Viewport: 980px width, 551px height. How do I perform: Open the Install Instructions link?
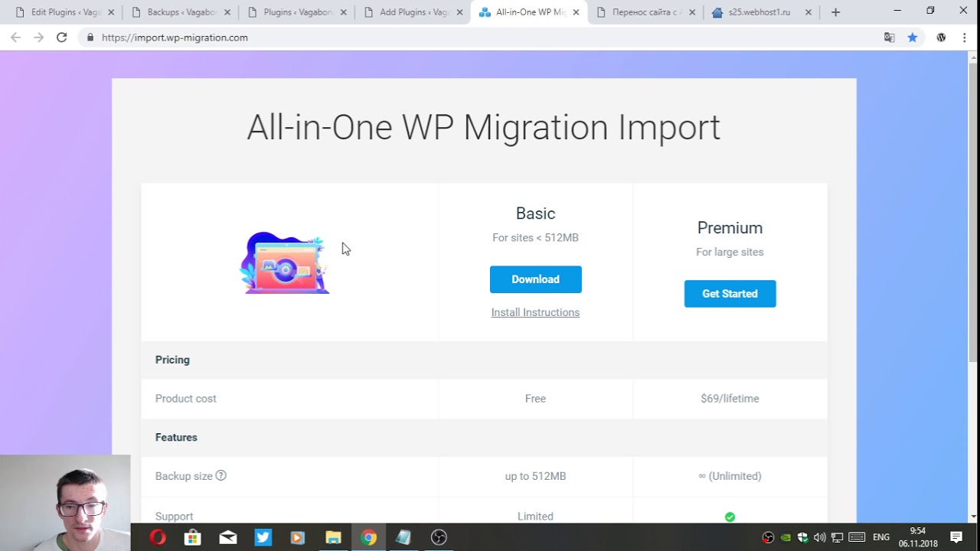tap(535, 312)
